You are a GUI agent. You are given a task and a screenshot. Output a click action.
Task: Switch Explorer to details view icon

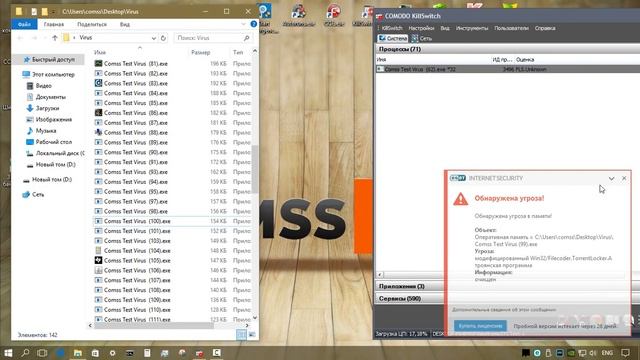[241, 335]
